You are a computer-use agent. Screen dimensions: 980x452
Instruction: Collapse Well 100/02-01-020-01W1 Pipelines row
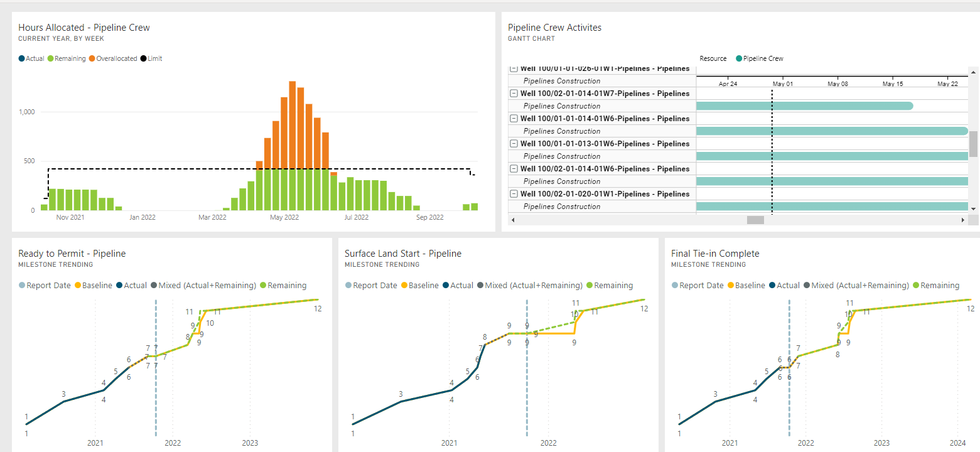pyautogui.click(x=514, y=194)
